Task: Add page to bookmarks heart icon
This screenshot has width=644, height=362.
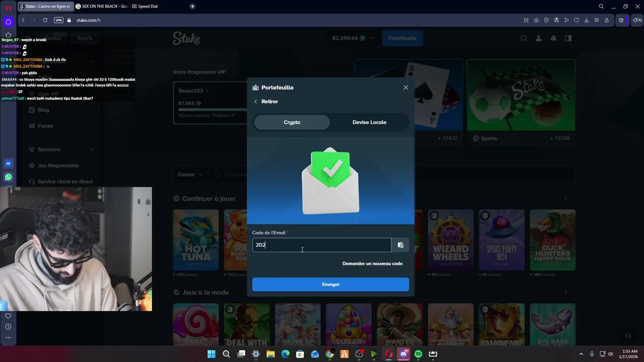Action: click(577, 20)
